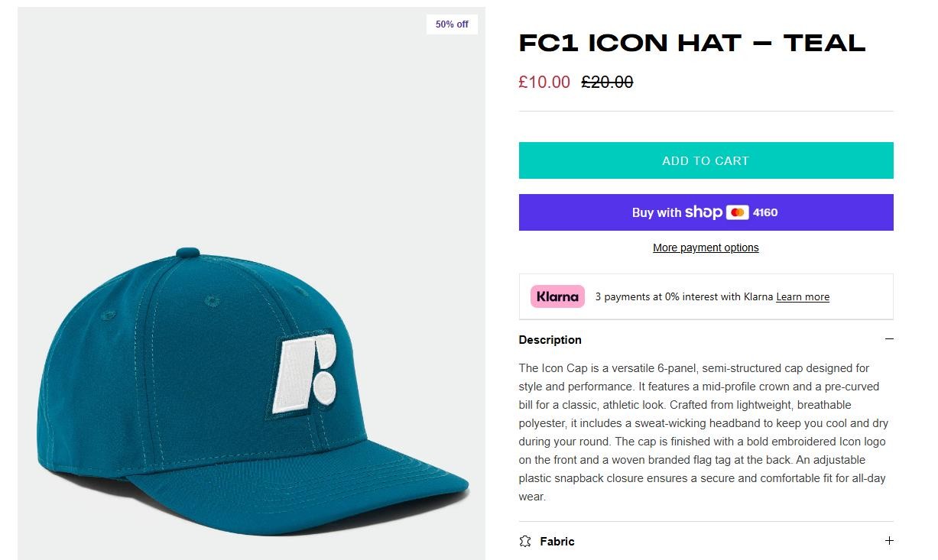Click the pink Klarna logo badge
The image size is (938, 560).
tap(557, 296)
